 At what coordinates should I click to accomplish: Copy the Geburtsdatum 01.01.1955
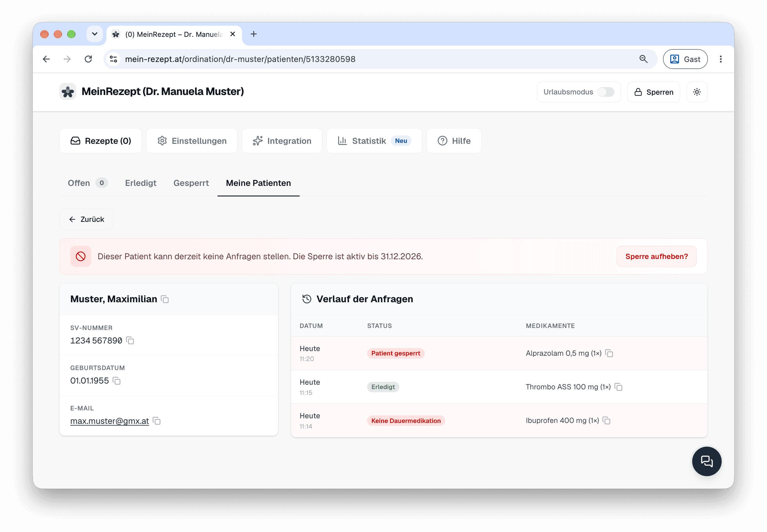click(x=116, y=381)
